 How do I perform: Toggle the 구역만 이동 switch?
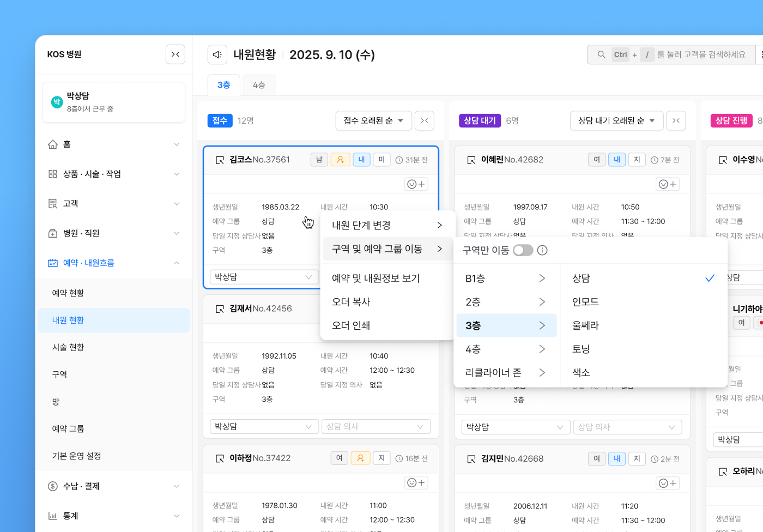point(523,250)
